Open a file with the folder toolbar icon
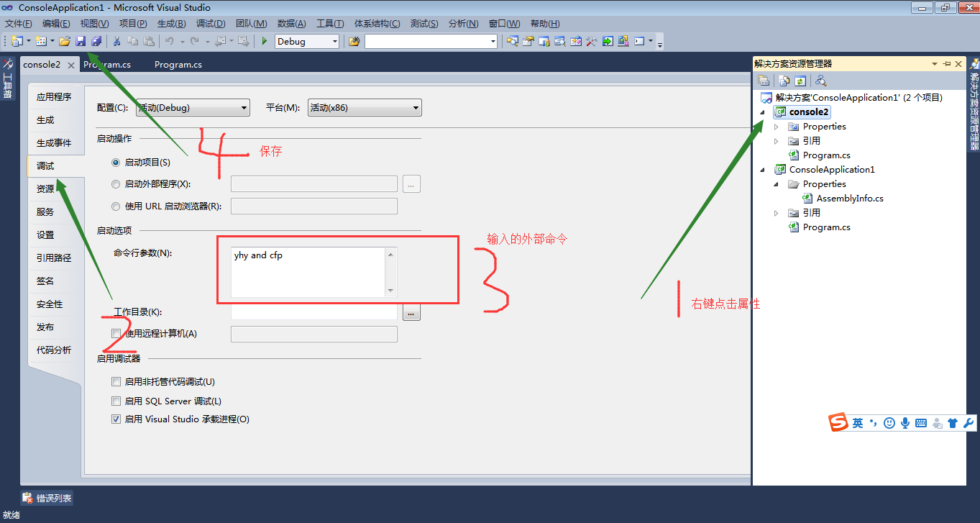This screenshot has height=523, width=980. (65, 42)
